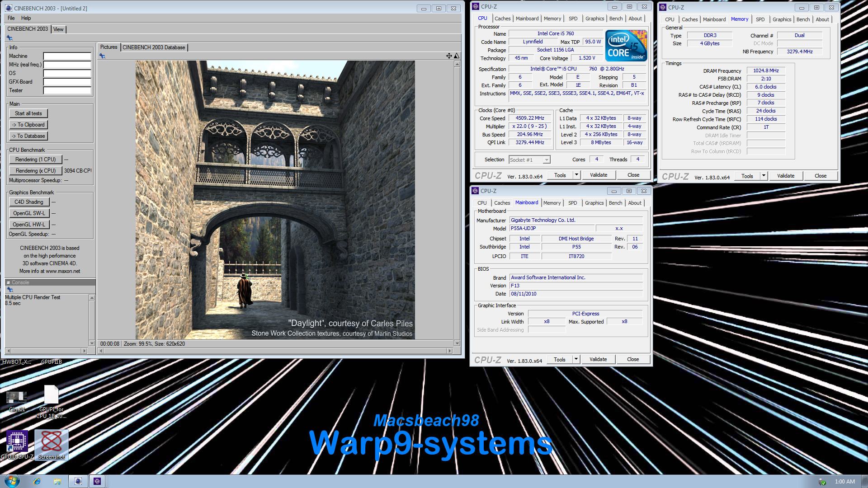The height and width of the screenshot is (488, 868).
Task: Click the security tray icon near the clock
Action: [x=822, y=482]
